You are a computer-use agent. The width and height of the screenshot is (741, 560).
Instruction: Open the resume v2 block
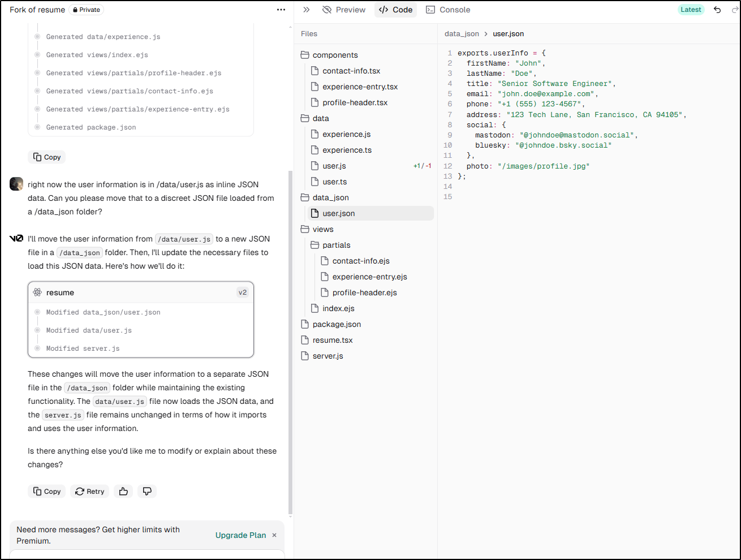141,292
